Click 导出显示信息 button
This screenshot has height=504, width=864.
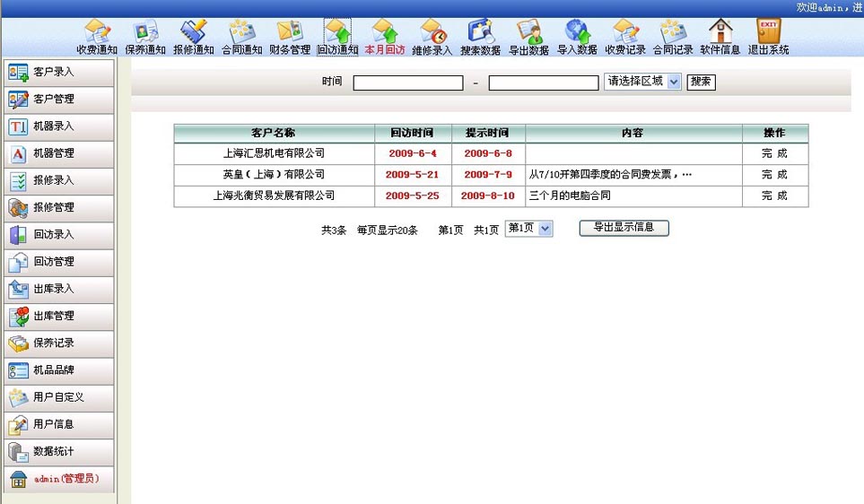click(x=624, y=228)
